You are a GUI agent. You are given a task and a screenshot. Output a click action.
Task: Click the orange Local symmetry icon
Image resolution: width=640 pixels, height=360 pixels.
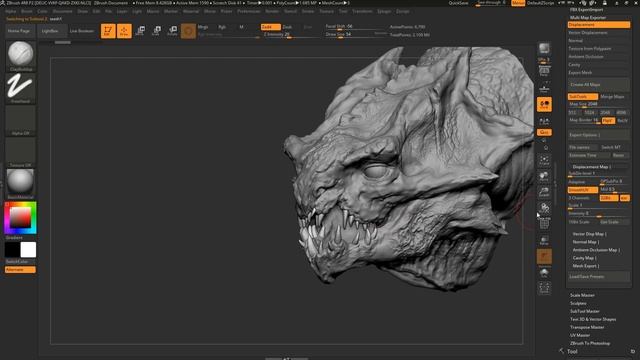(544, 104)
